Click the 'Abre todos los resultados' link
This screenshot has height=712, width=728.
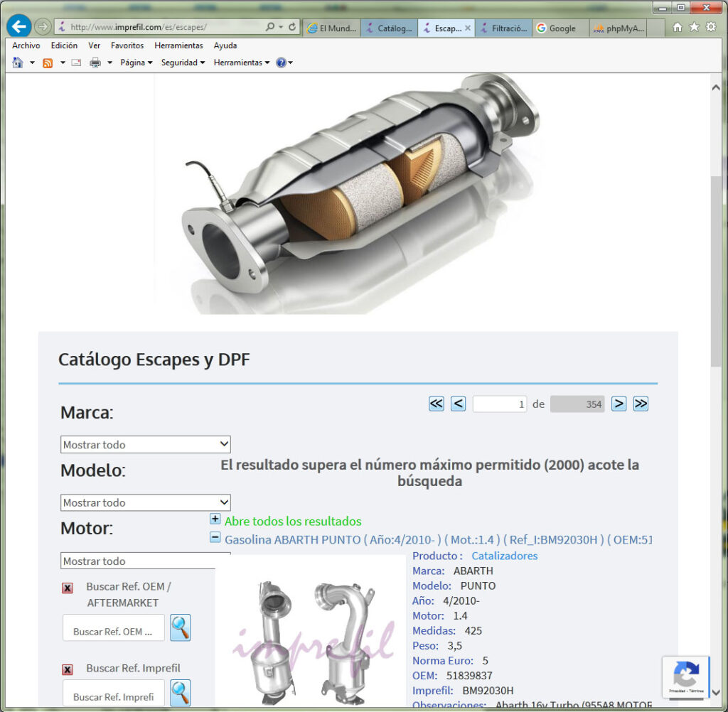pos(293,521)
